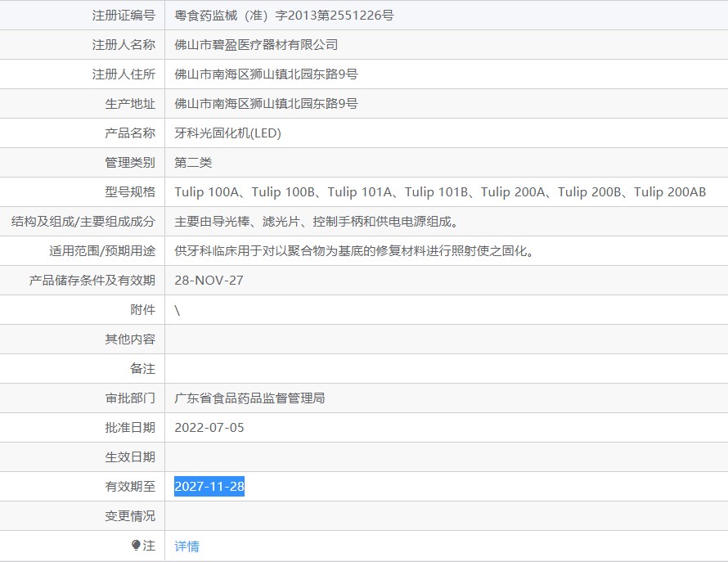
Task: Click the 产品储存条件及有效期 label
Action: (92, 281)
